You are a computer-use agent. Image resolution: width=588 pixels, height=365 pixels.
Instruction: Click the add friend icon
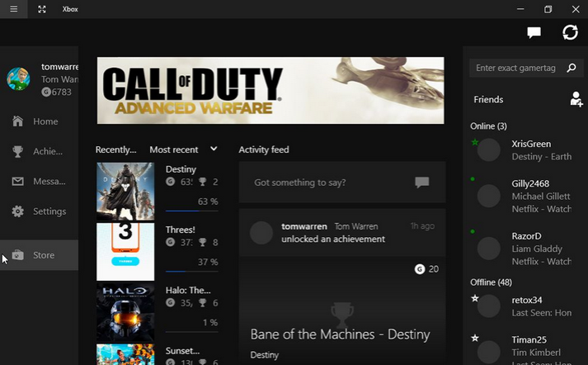coord(576,99)
